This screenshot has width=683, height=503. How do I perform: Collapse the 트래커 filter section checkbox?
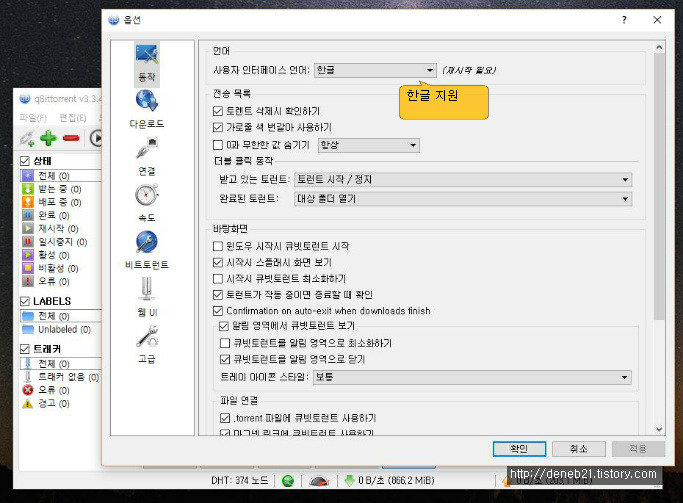pos(25,349)
